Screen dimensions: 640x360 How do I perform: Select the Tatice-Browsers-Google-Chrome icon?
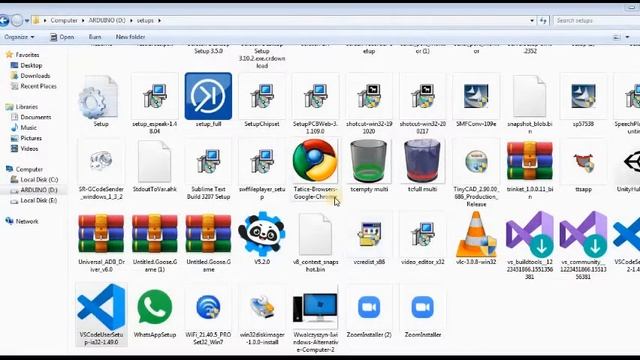click(315, 160)
